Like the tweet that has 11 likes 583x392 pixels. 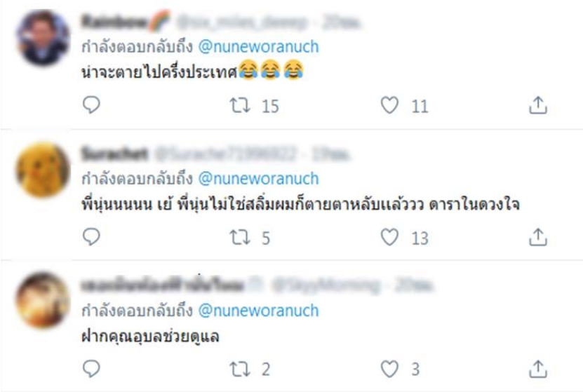[x=389, y=105]
